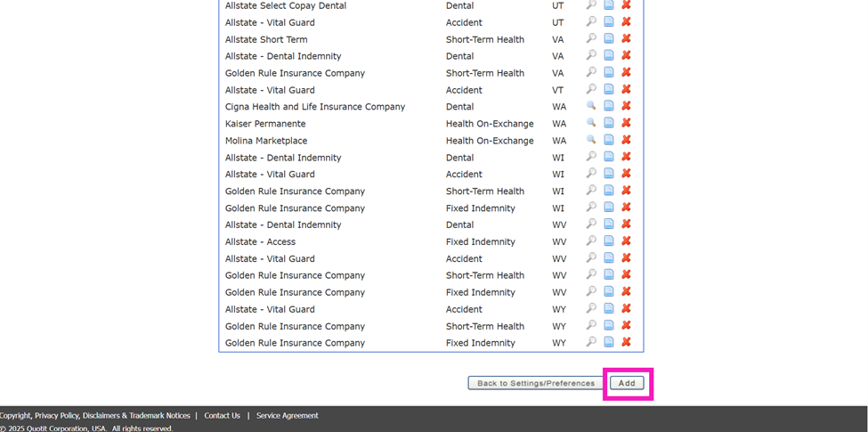868x432 pixels.
Task: Click magnifier for Allstate Vital Guard WV
Action: [591, 257]
